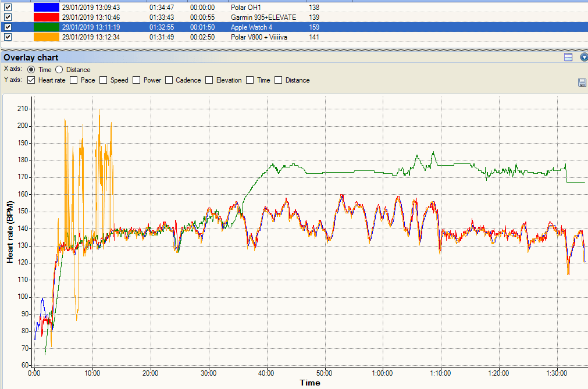The width and height of the screenshot is (588, 389).
Task: Click the Heart rate (BPM) axis label
Action: click(x=10, y=232)
